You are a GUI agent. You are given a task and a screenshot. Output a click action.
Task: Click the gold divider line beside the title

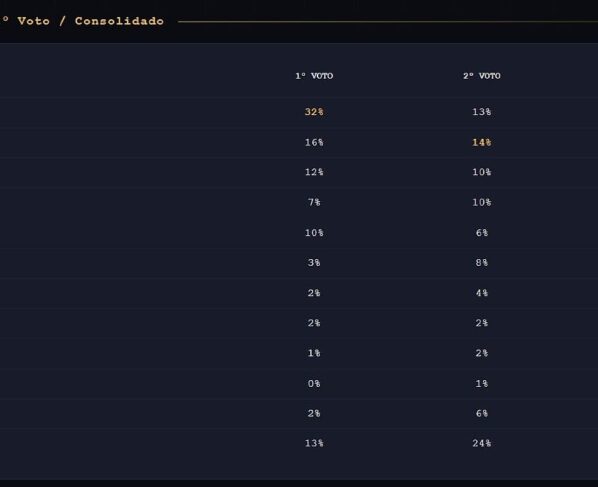(x=388, y=22)
